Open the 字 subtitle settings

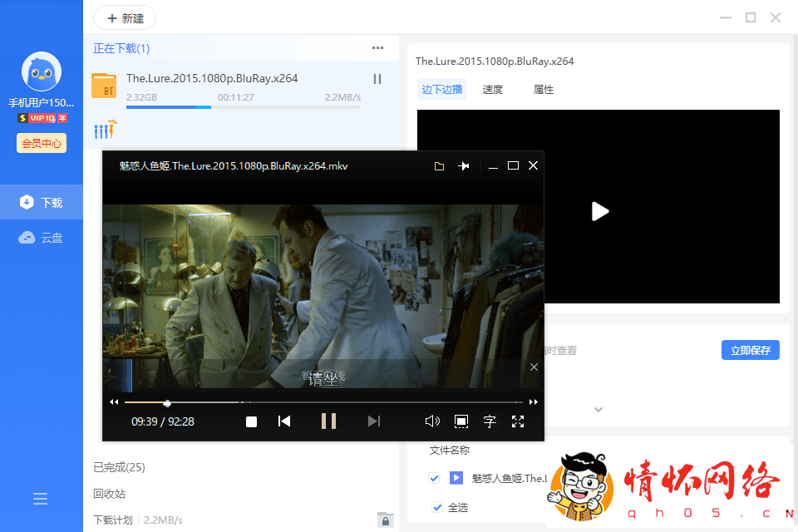[490, 421]
